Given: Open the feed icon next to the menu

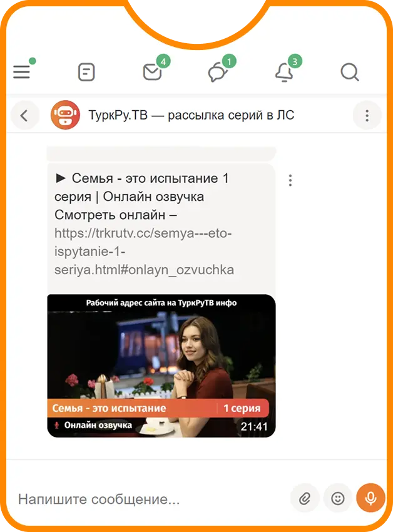Looking at the screenshot, I should coord(86,72).
